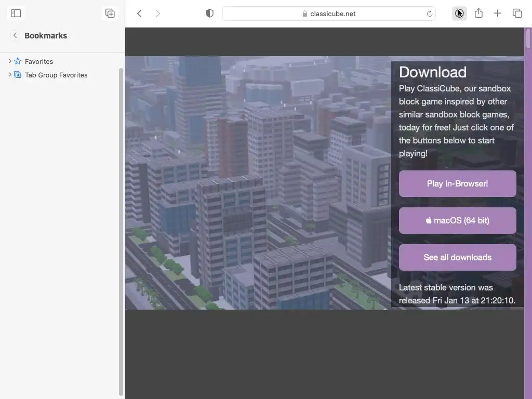The height and width of the screenshot is (399, 532).
Task: Go forward to next page
Action: click(x=158, y=14)
